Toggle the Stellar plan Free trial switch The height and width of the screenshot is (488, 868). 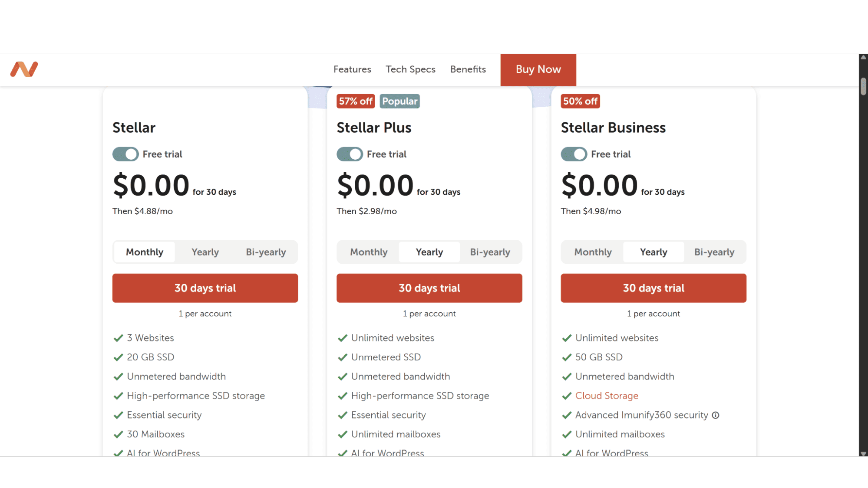tap(125, 154)
